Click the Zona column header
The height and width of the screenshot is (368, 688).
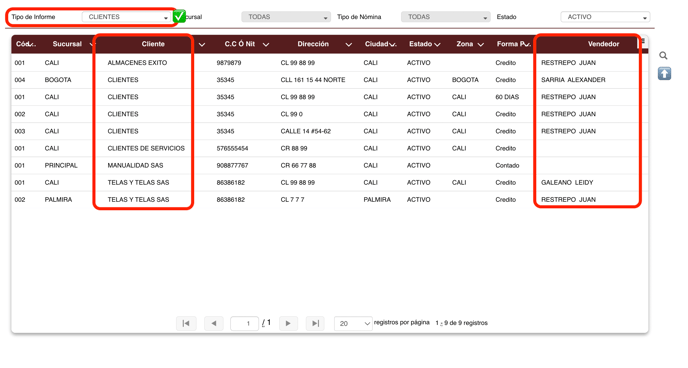[464, 44]
